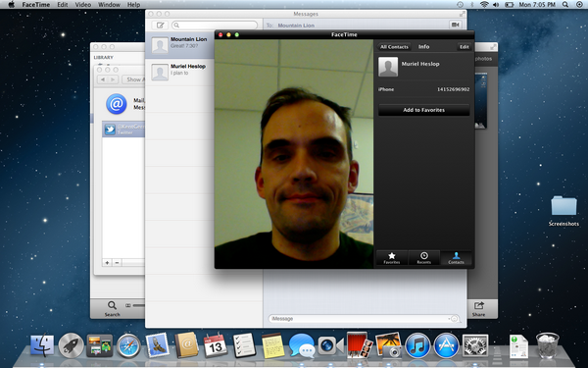Click Wi-Fi status icon in menu bar
588x368 pixels.
tap(484, 5)
